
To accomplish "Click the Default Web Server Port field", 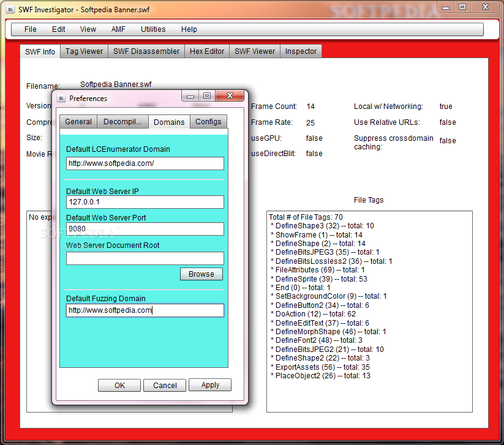I will [x=145, y=229].
